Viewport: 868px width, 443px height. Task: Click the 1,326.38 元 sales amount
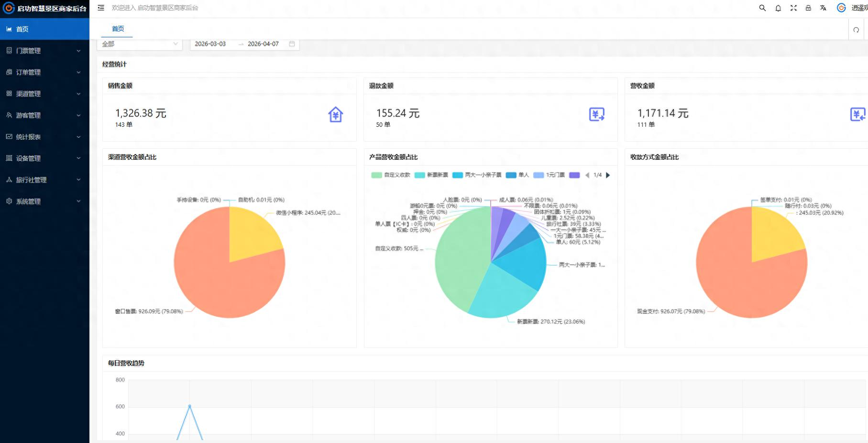coord(141,113)
